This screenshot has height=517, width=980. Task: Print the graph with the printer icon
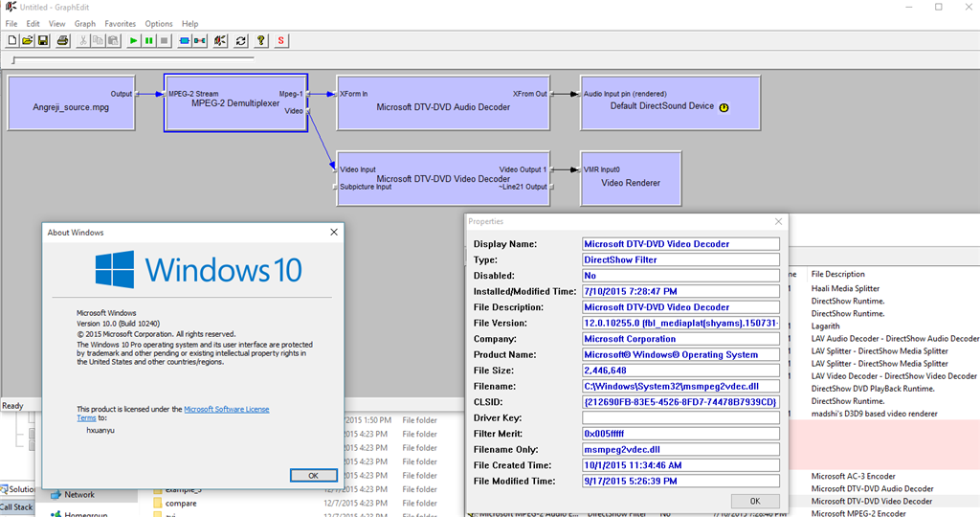[x=62, y=40]
